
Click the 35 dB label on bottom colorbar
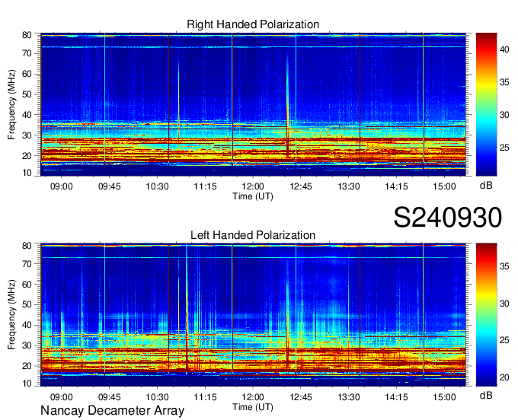coord(504,266)
